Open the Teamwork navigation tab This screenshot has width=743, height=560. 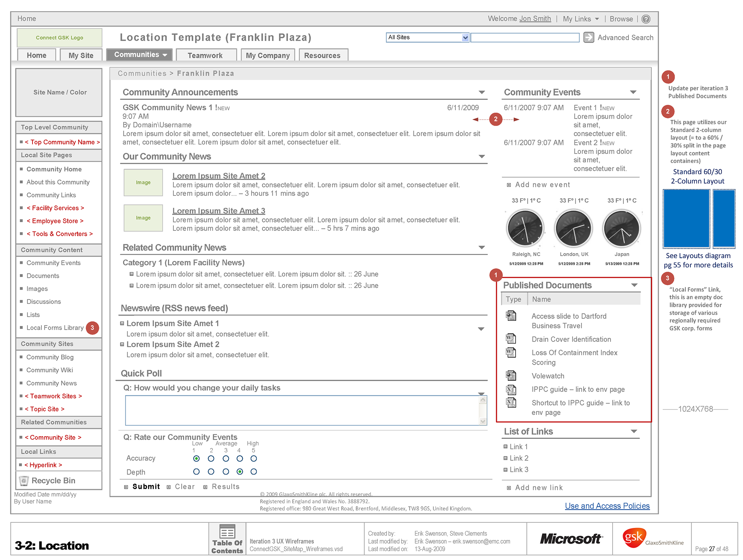[205, 55]
